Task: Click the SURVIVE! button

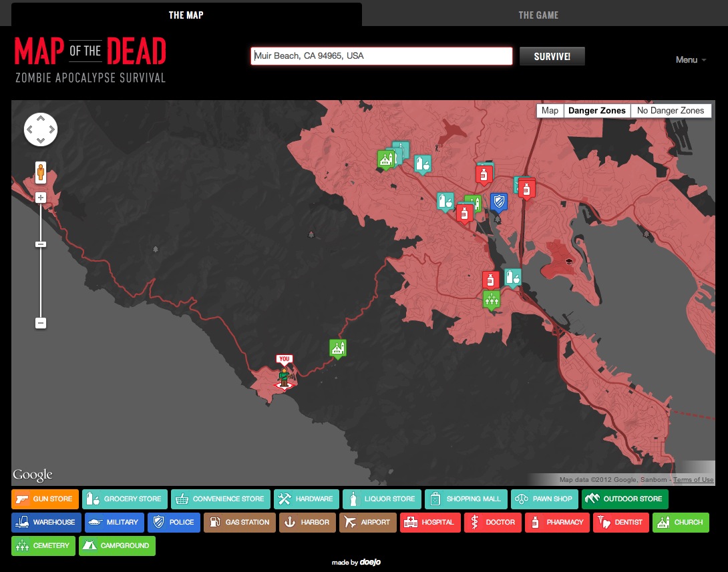Action: [552, 56]
